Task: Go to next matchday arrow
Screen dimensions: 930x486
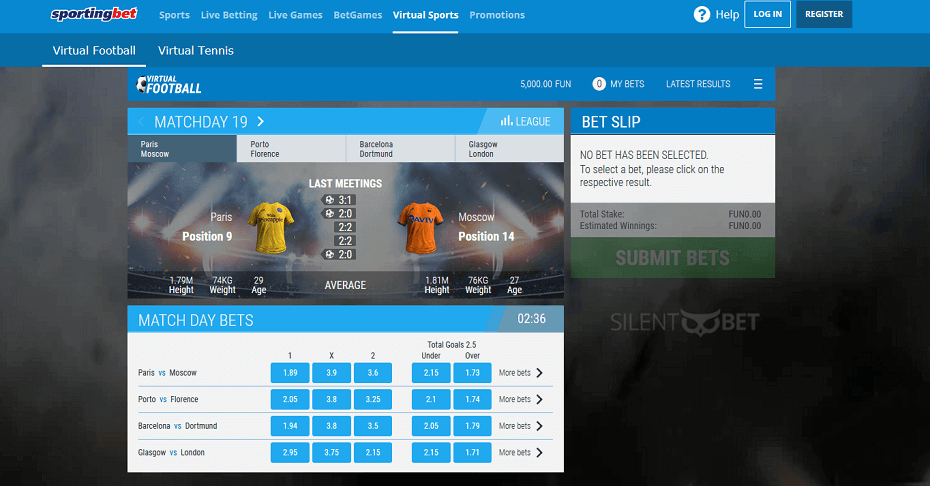Action: (260, 122)
